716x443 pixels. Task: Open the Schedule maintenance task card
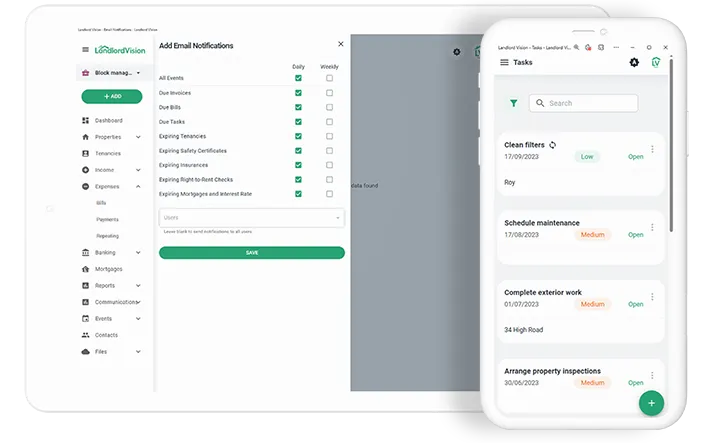[580, 237]
